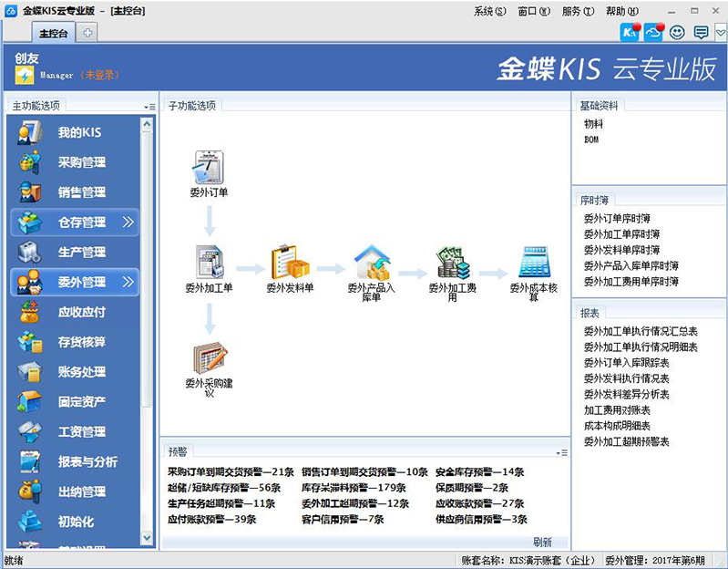Open the 委外发料单 clipboard icon
This screenshot has width=728, height=569.
[x=290, y=262]
